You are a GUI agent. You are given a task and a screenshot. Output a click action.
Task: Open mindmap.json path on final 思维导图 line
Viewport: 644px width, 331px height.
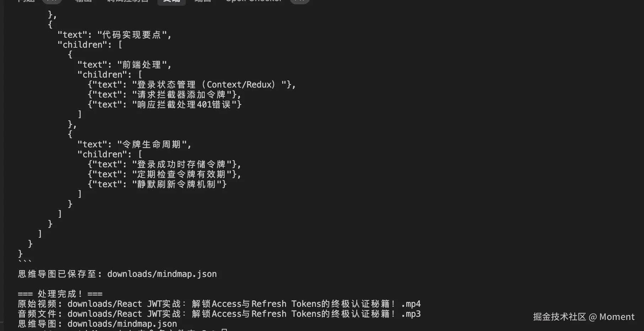click(x=122, y=324)
